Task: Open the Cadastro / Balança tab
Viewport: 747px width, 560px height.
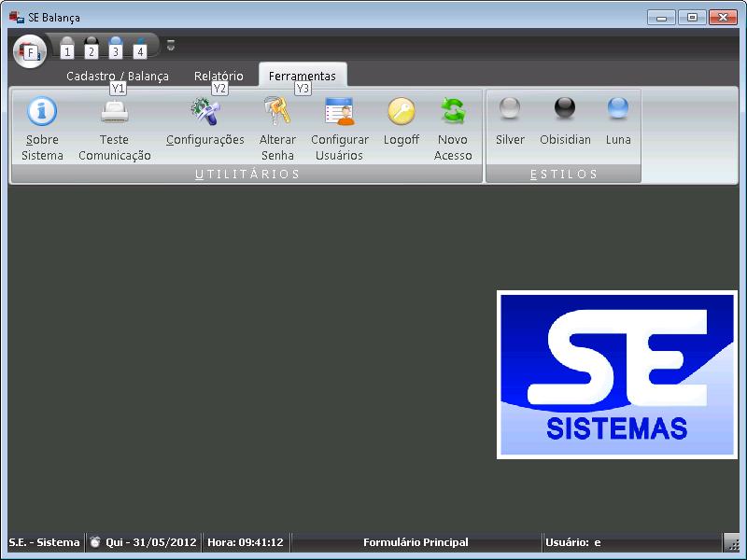Action: pyautogui.click(x=118, y=77)
